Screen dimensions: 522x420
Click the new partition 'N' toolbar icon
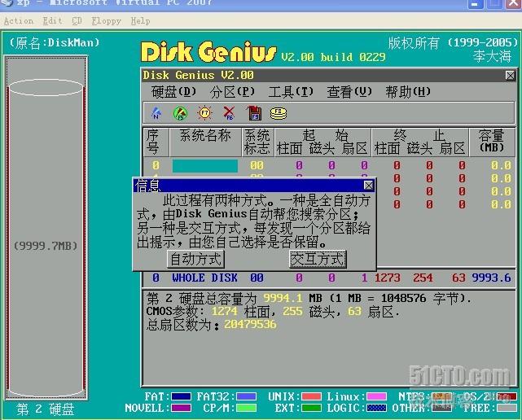(156, 113)
